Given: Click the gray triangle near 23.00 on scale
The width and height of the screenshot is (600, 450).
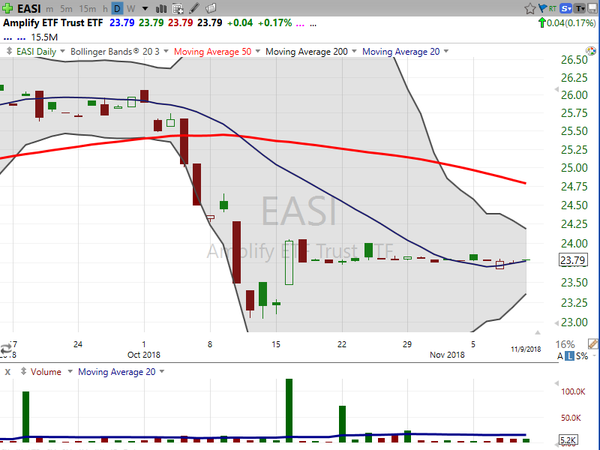Looking at the screenshot, I should point(556,323).
